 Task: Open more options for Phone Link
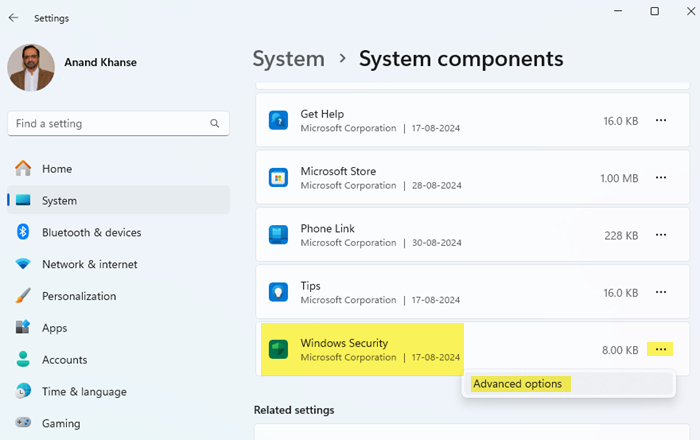coord(660,235)
